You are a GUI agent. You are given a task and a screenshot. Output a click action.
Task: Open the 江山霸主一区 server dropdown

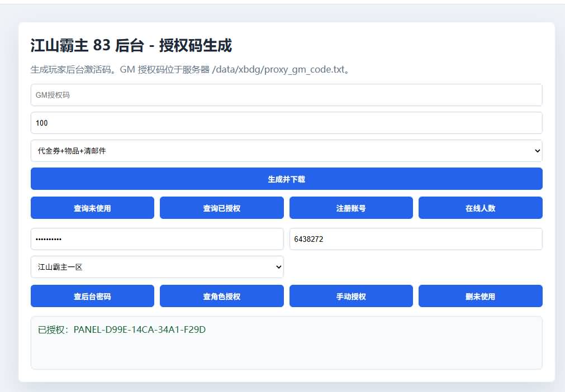pos(157,267)
